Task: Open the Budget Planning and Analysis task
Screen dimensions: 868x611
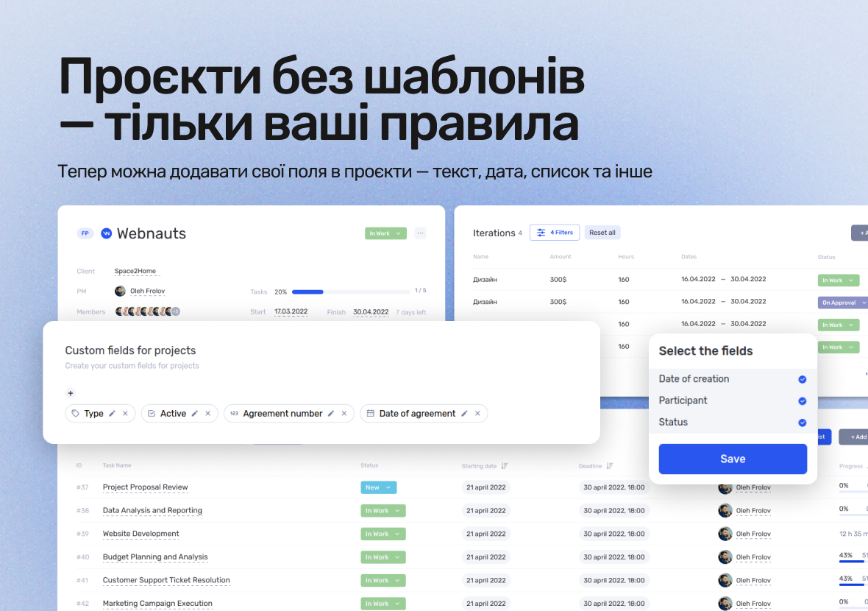Action: 155,557
